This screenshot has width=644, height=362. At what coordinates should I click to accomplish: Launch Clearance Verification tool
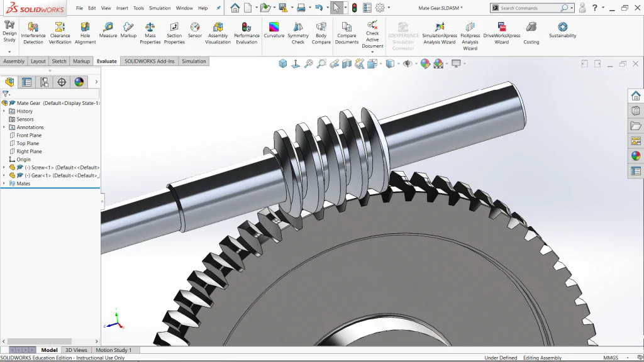(x=60, y=33)
